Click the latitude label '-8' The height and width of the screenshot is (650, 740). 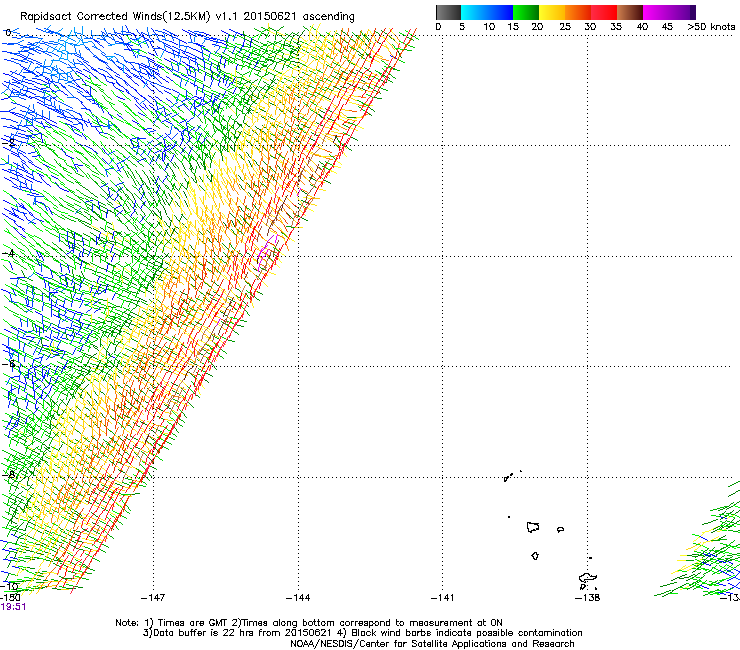tap(8, 474)
